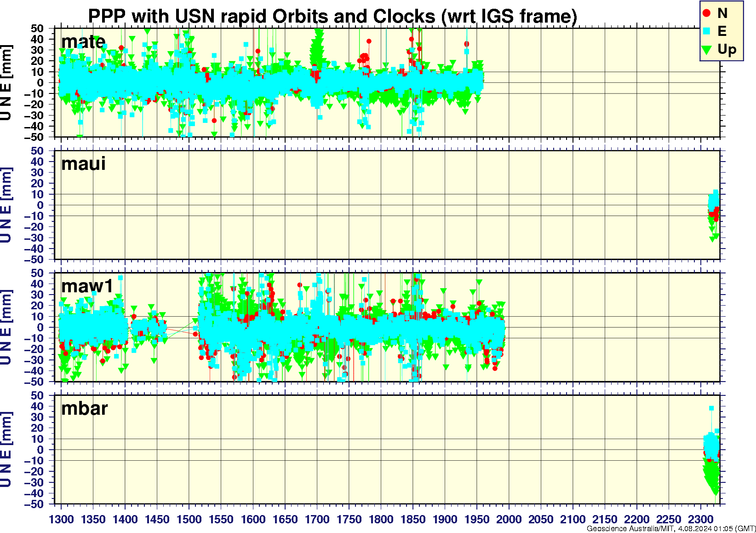Click the x-axis label 1650
756x533 pixels.
(285, 519)
